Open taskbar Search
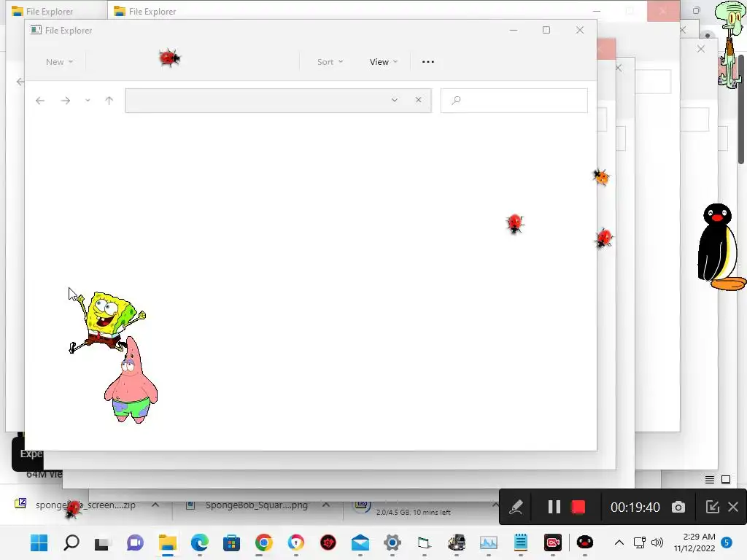 (x=71, y=542)
